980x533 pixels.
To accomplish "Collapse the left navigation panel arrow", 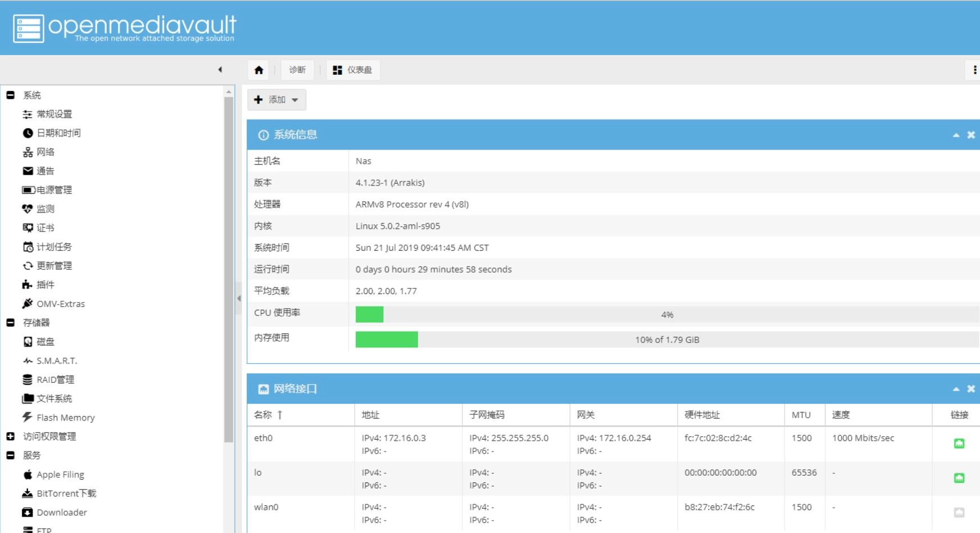I will [220, 70].
